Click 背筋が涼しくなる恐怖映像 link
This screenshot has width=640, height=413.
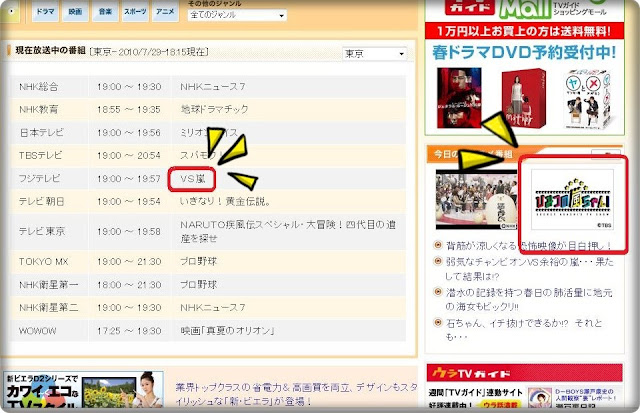pyautogui.click(x=529, y=246)
